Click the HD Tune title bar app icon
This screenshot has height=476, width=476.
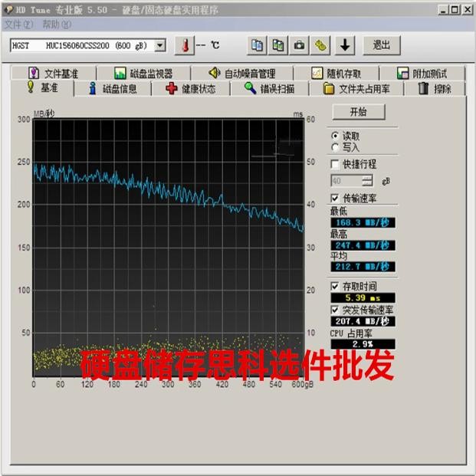[x=8, y=10]
